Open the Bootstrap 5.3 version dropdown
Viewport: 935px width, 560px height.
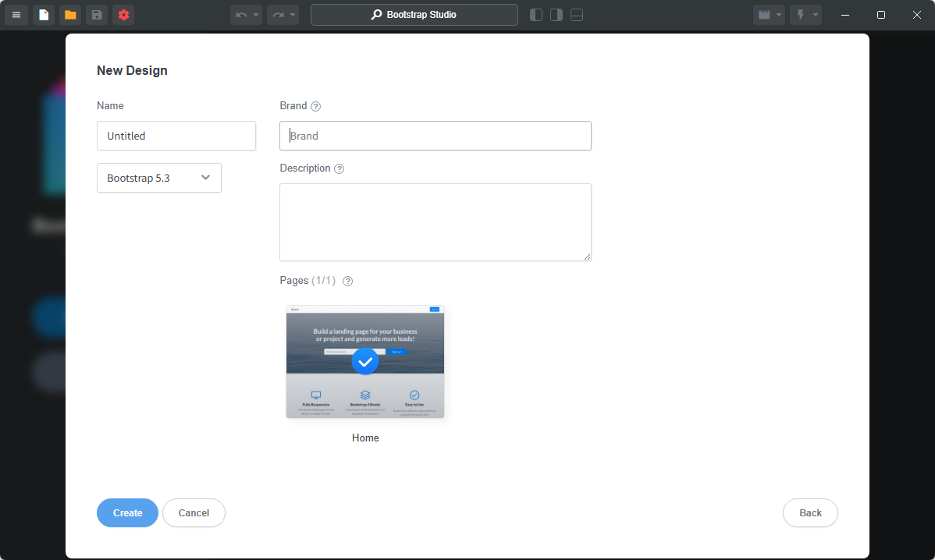pyautogui.click(x=159, y=178)
